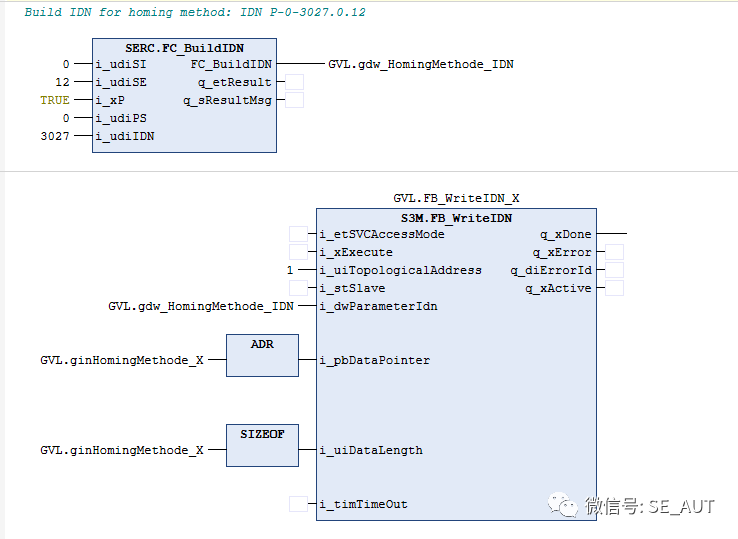Select the 3027 value on i_udiIDN input

(55, 136)
